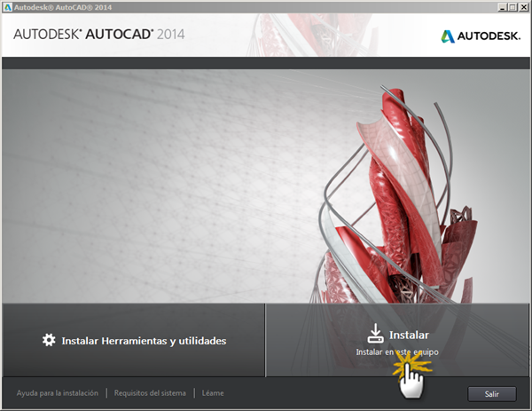Screen dimensions: 532x411
Task: Click the gear icon for Herramientas y utilidades
Action: (x=49, y=340)
